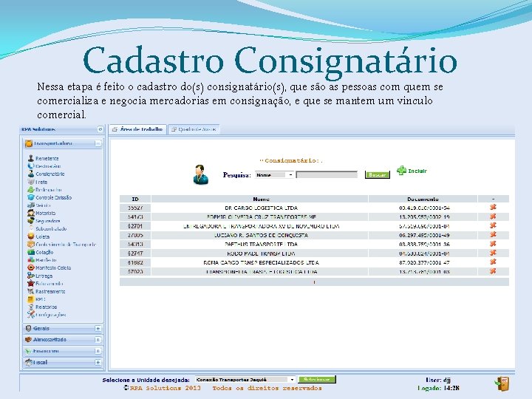Image resolution: width=532 pixels, height=399 pixels.
Task: Click the consignatário avatar icon beside Pesquisa
Action: click(x=200, y=174)
